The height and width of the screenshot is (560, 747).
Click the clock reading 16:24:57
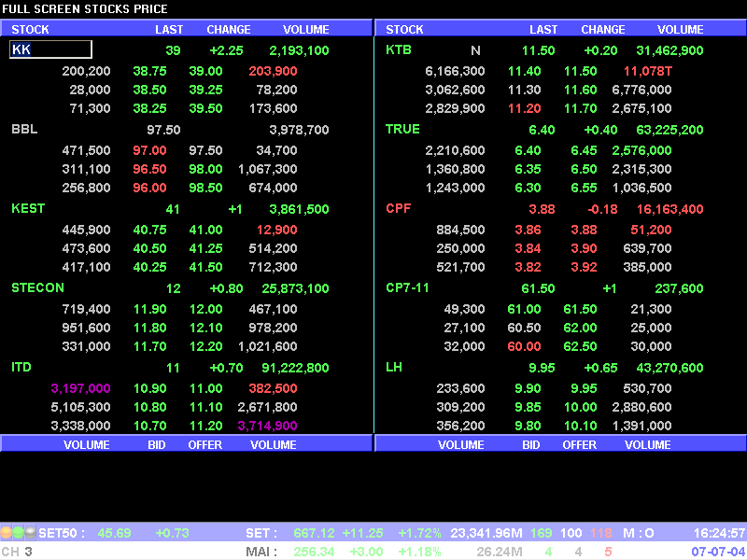(719, 533)
